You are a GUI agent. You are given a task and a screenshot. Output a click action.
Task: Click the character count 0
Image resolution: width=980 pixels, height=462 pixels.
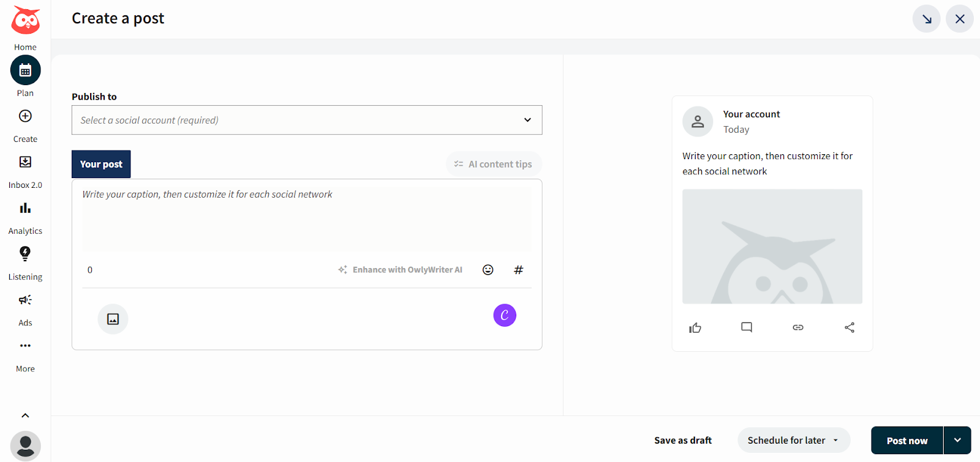[90, 270]
